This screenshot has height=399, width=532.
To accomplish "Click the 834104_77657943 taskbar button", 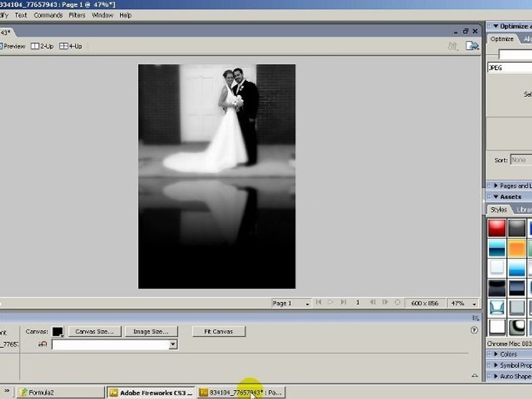I will click(242, 392).
